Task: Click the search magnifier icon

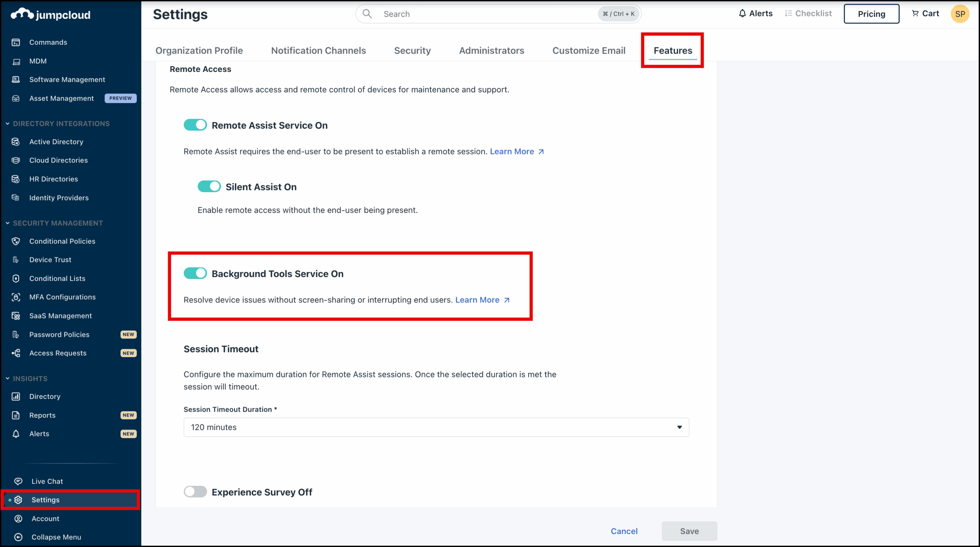Action: tap(367, 14)
